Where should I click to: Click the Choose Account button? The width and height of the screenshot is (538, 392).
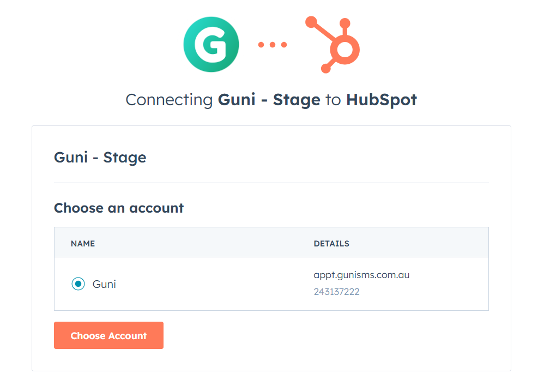pos(109,335)
